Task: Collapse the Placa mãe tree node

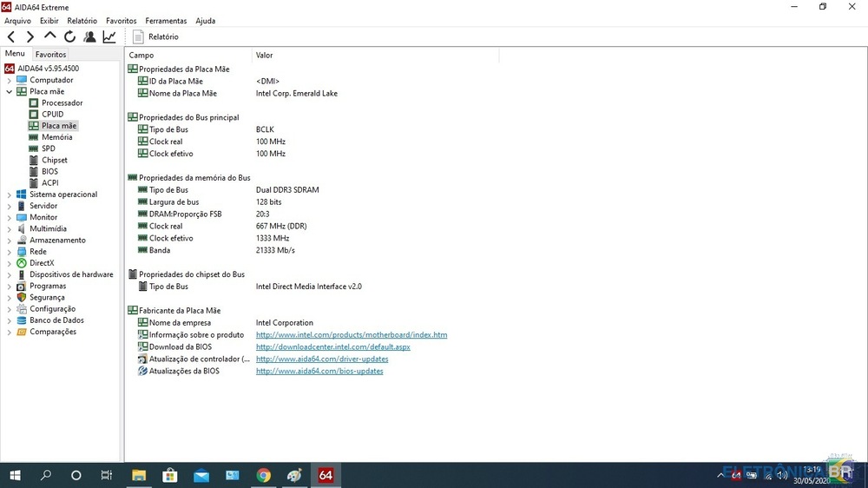Action: pyautogui.click(x=10, y=91)
